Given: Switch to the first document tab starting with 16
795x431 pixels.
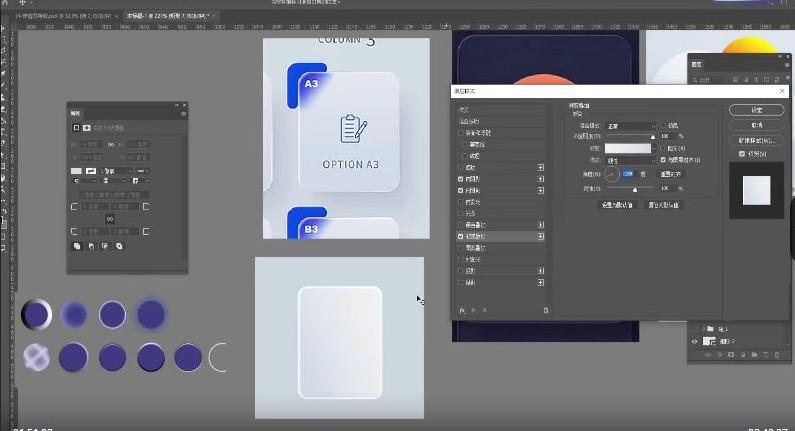Looking at the screenshot, I should [x=60, y=18].
